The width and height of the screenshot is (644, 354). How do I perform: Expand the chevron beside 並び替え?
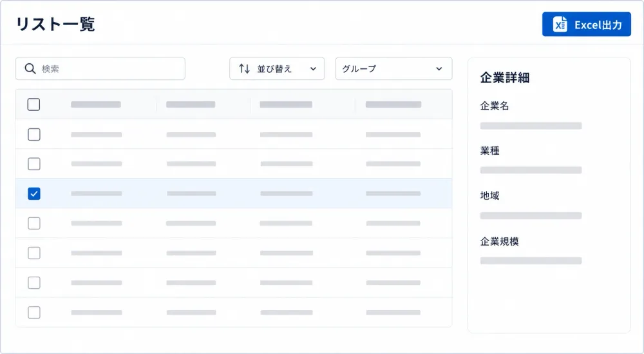(313, 68)
